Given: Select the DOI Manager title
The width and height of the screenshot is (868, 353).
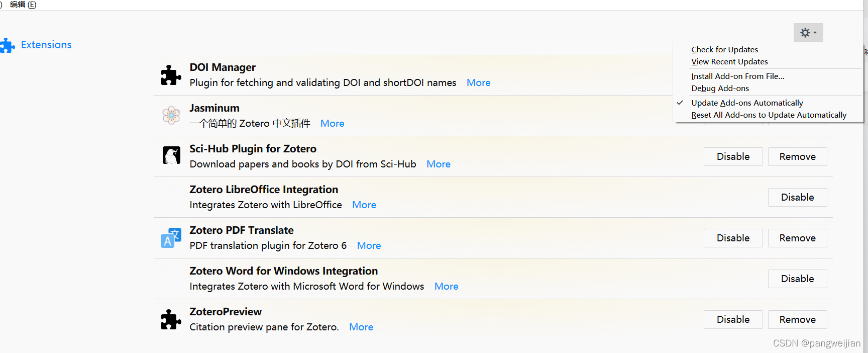Looking at the screenshot, I should (x=223, y=67).
